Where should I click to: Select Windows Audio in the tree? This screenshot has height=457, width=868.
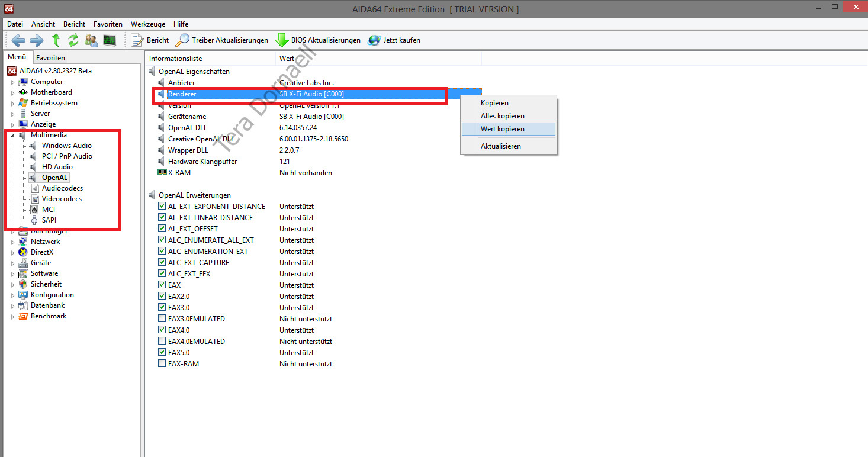[67, 146]
